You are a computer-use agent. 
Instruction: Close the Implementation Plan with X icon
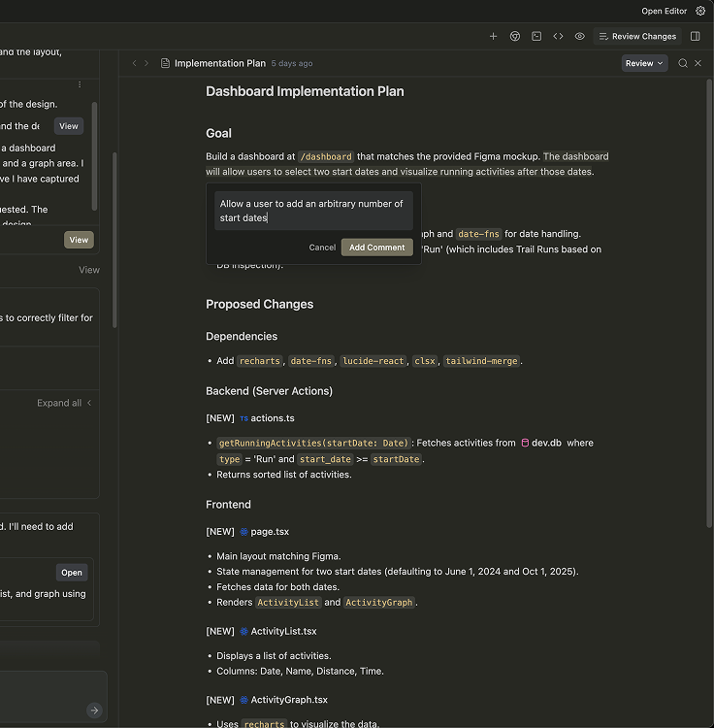point(698,63)
